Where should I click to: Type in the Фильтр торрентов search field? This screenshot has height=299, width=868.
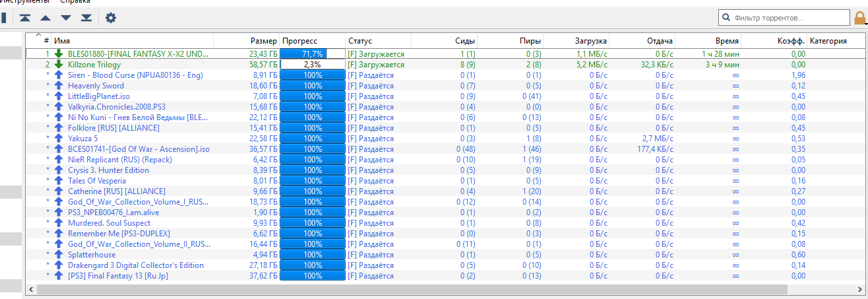(789, 18)
